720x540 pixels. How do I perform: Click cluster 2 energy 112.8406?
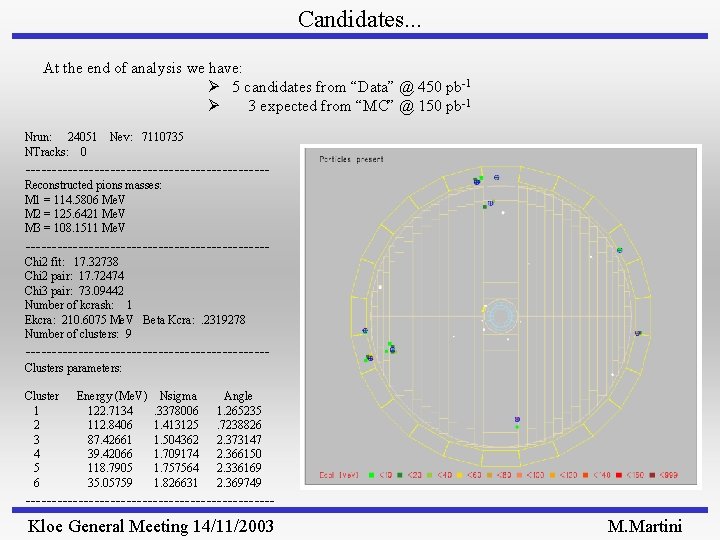[110, 425]
